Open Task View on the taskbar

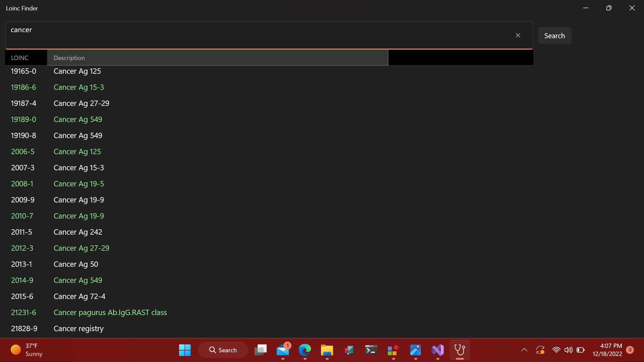pos(261,350)
